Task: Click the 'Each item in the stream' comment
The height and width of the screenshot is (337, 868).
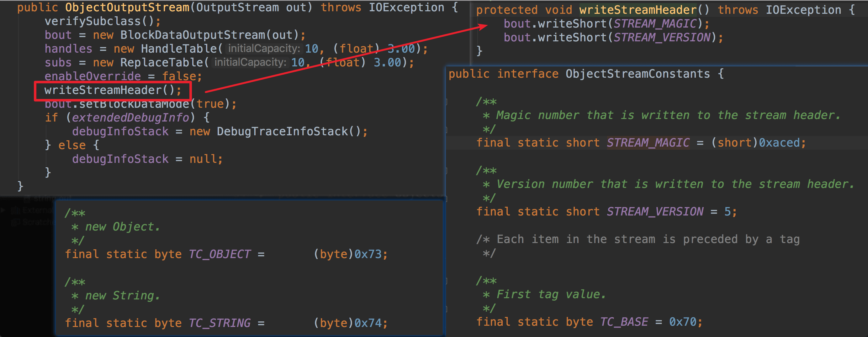Action: click(x=638, y=239)
